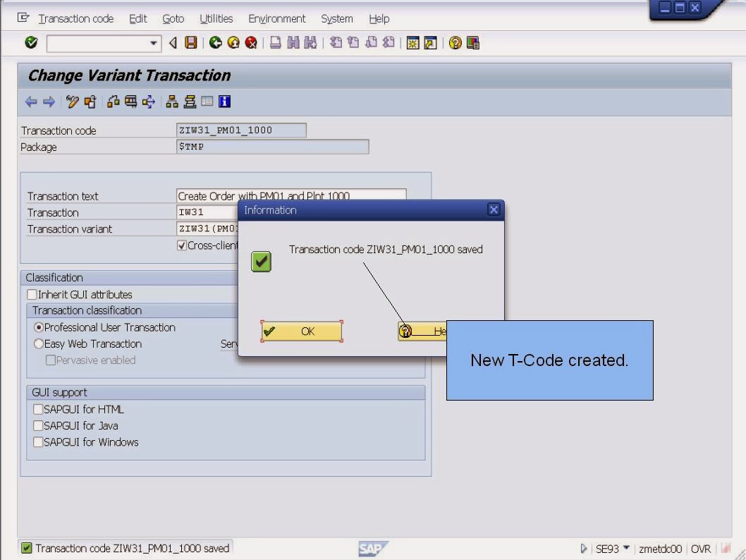
Task: Select the Cancel red circle toolbar icon
Action: coord(250,42)
